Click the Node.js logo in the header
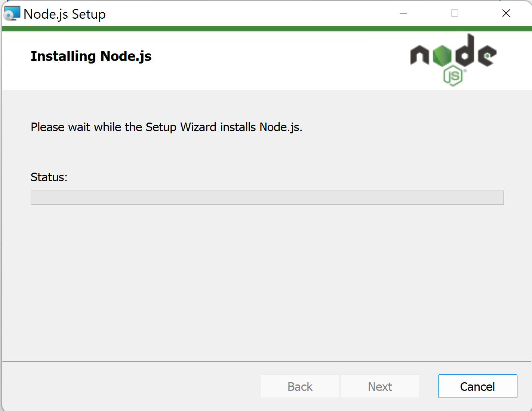The image size is (532, 411). 453,60
